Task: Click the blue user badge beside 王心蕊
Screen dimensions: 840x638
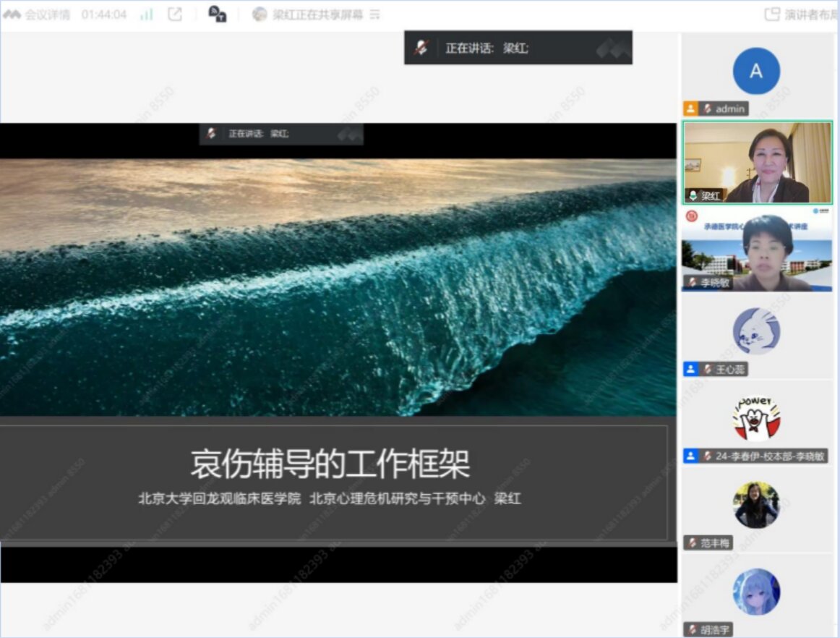Action: point(690,370)
